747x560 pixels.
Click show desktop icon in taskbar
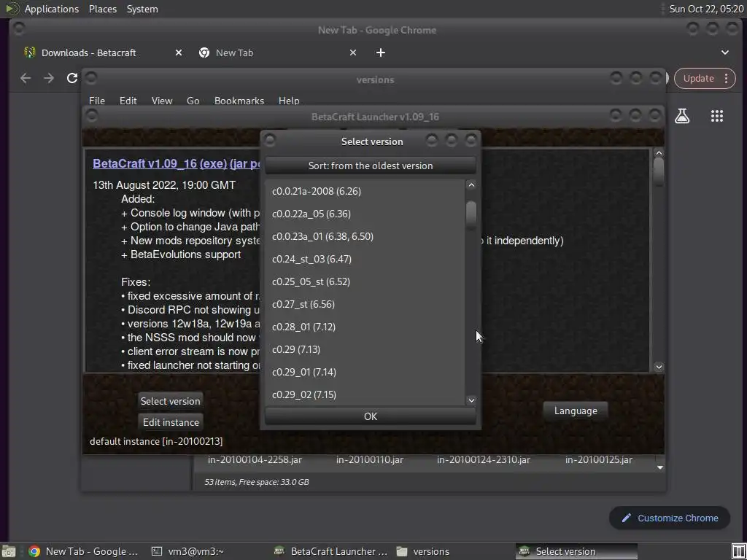click(x=9, y=551)
